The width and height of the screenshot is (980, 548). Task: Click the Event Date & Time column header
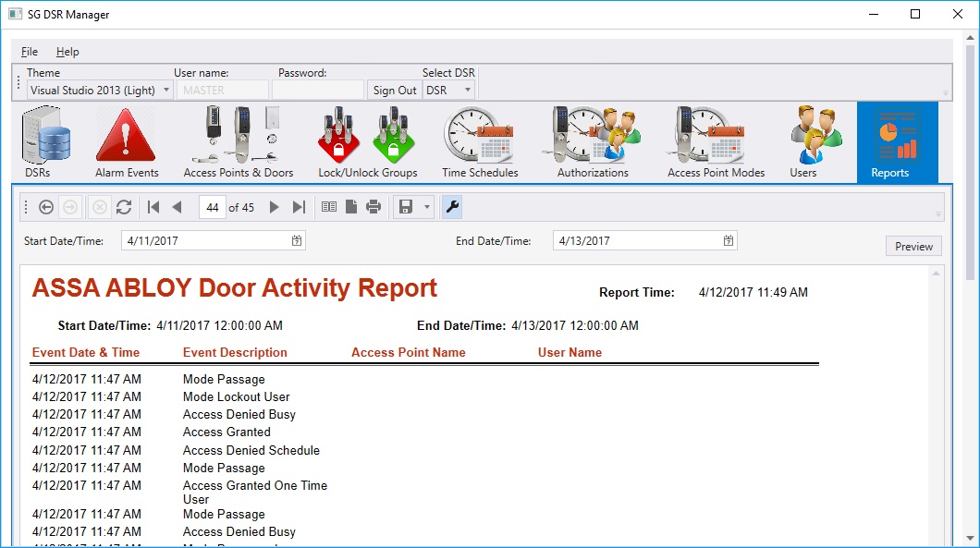pos(86,352)
